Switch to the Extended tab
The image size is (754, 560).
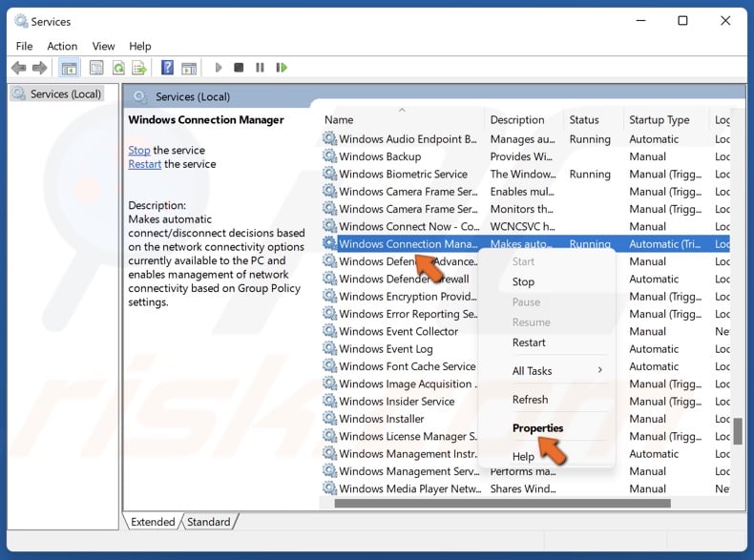click(153, 522)
